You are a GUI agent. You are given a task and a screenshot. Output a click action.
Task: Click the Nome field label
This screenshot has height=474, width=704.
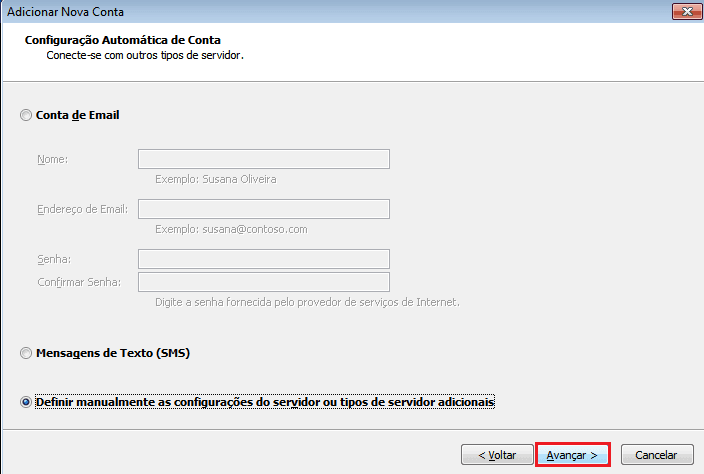(x=52, y=160)
